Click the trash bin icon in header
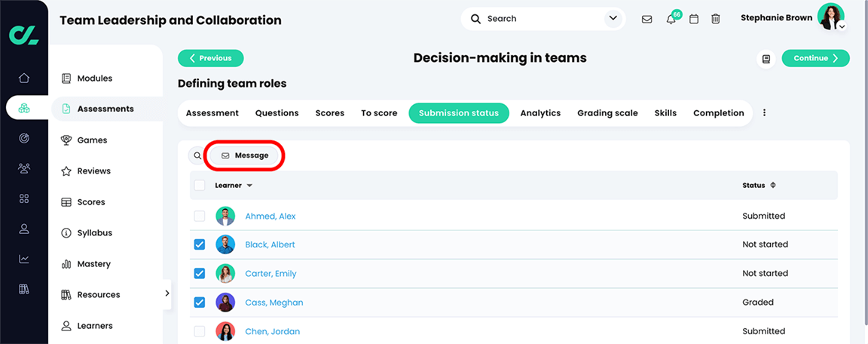 click(x=716, y=19)
